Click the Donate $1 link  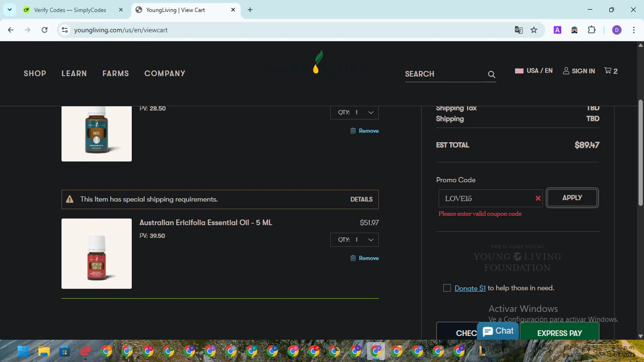[470, 288]
